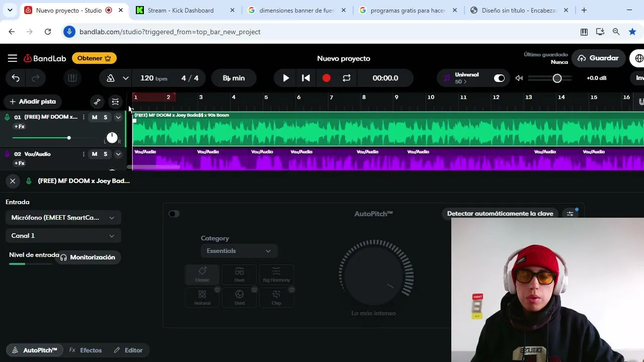The height and width of the screenshot is (362, 644).
Task: Open the Essentials category dropdown
Action: [239, 251]
